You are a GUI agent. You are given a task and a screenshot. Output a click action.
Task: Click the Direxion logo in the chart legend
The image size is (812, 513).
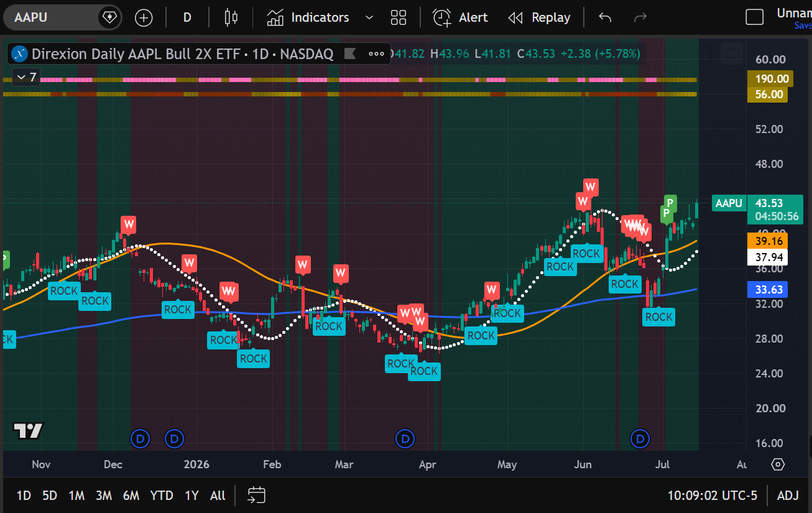coord(20,54)
